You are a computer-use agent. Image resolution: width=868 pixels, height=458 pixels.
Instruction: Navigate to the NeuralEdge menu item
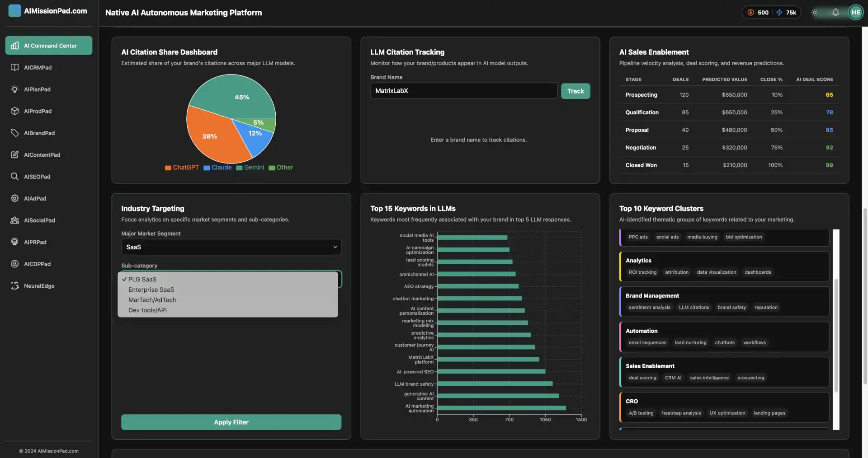pyautogui.click(x=39, y=286)
